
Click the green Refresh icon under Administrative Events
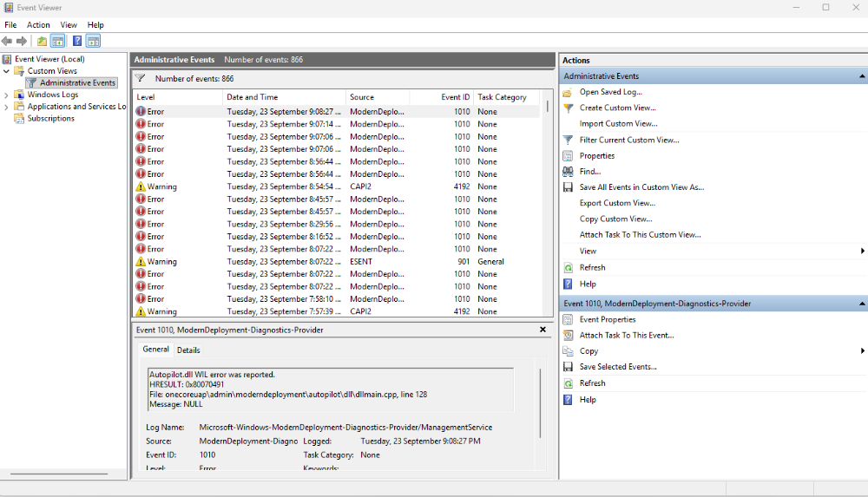click(x=568, y=268)
